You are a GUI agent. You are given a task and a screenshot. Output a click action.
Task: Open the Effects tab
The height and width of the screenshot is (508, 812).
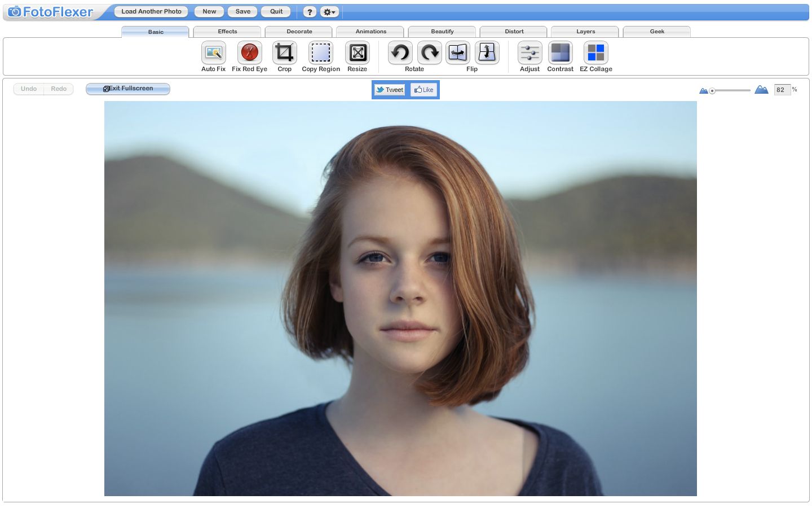pyautogui.click(x=227, y=32)
